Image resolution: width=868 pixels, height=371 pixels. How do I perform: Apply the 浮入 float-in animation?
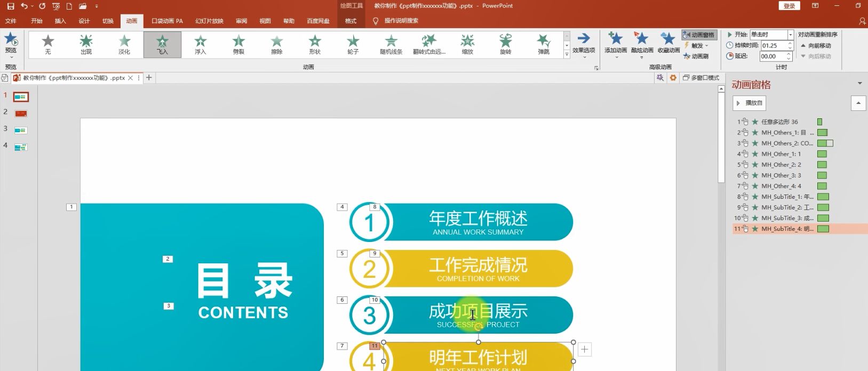pos(201,45)
